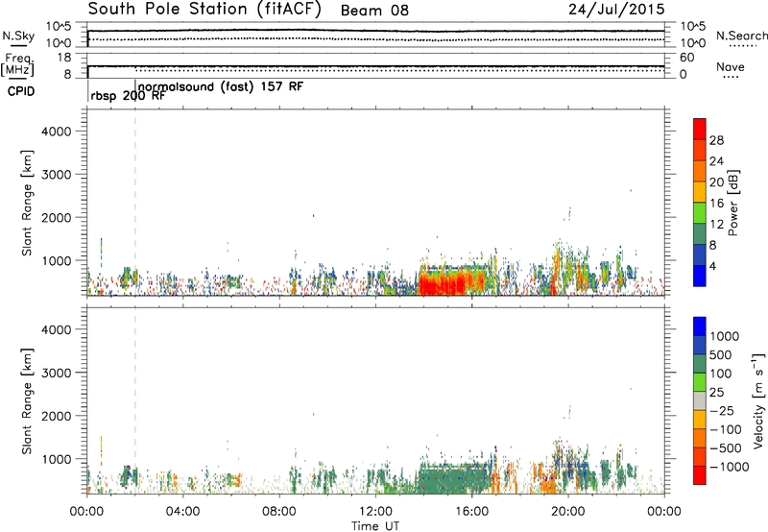Click the '16' value on Power color bar
The image size is (768, 532).
(x=716, y=204)
